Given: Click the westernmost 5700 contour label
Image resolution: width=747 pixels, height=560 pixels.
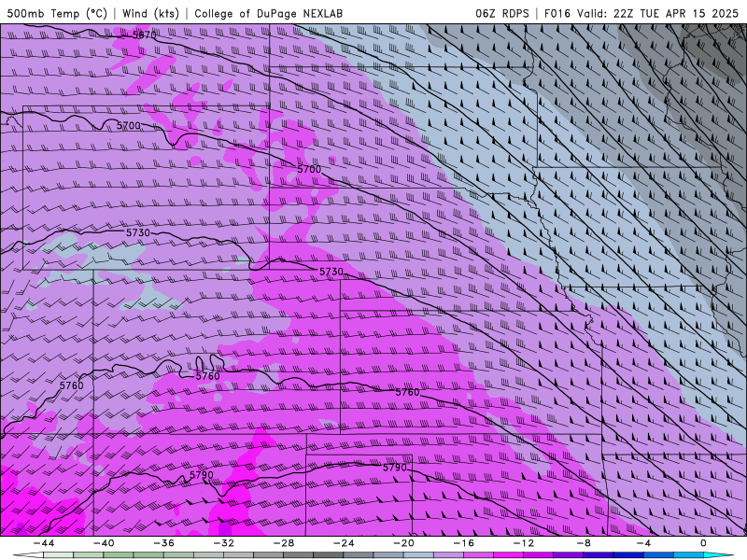Looking at the screenshot, I should click(x=129, y=126).
